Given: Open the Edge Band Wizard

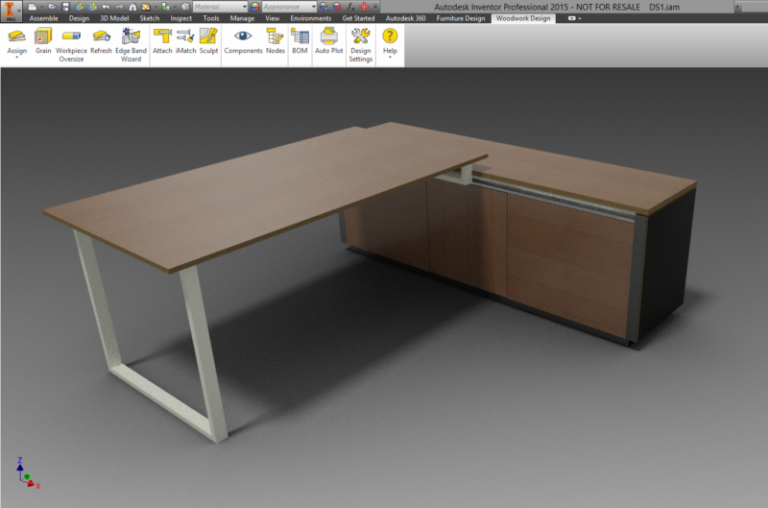Looking at the screenshot, I should [x=131, y=38].
